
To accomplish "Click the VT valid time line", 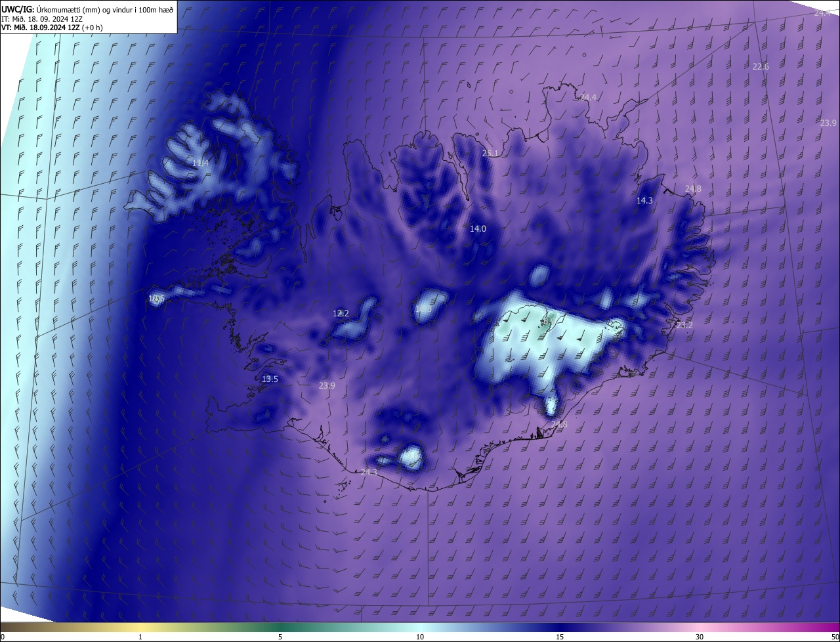I will [x=52, y=28].
